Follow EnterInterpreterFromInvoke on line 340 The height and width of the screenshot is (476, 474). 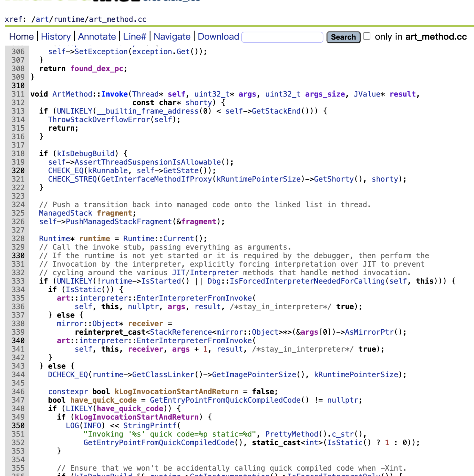pos(194,341)
